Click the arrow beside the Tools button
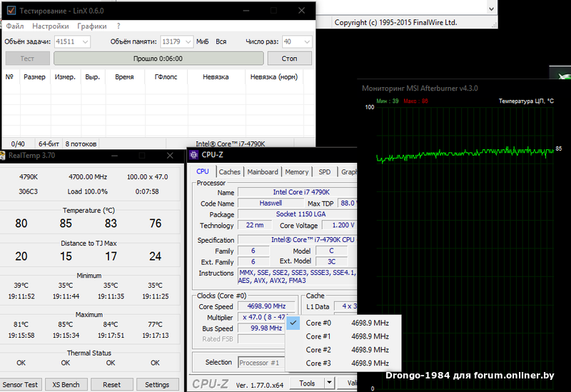Image resolution: width=571 pixels, height=392 pixels. (x=329, y=383)
